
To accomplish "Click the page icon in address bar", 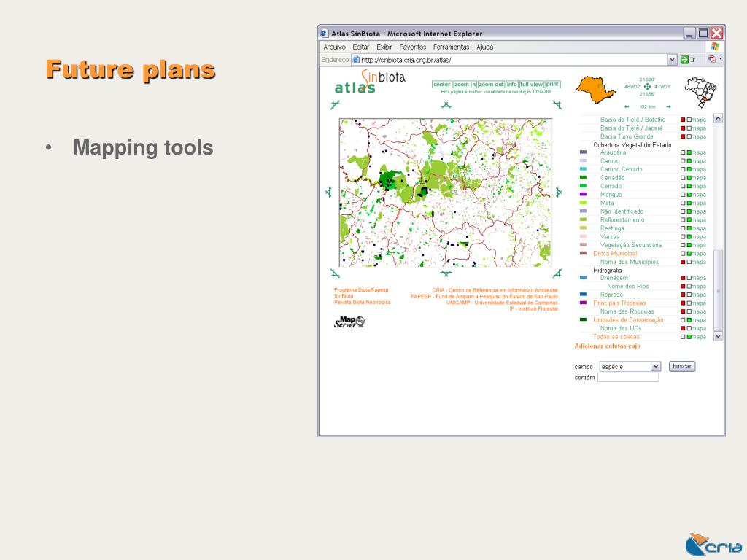I will coord(356,60).
